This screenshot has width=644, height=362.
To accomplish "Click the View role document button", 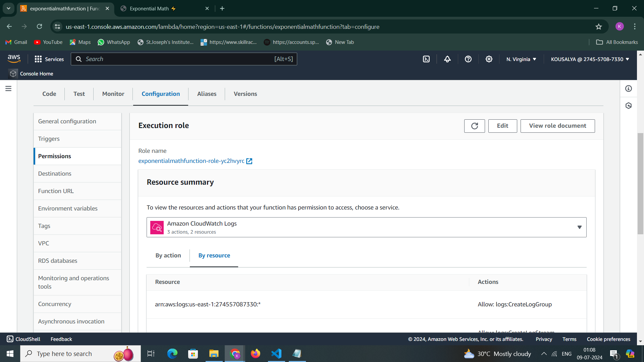I will point(557,126).
